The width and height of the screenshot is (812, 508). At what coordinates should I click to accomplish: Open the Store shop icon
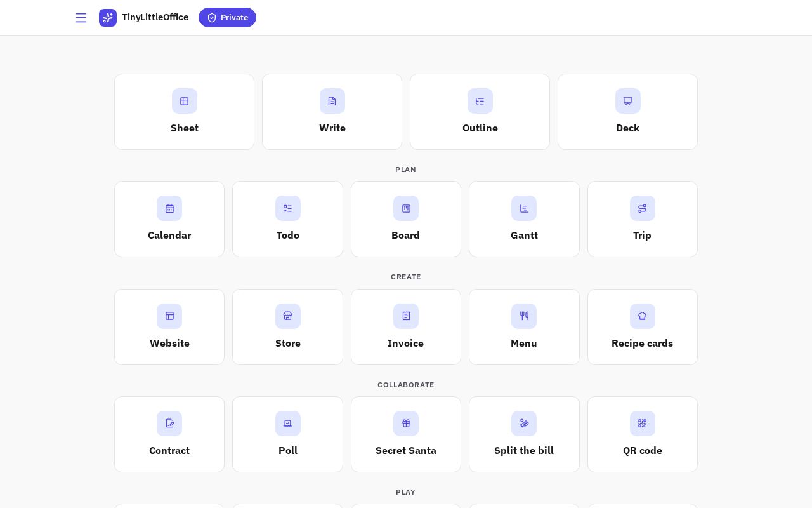click(x=288, y=316)
